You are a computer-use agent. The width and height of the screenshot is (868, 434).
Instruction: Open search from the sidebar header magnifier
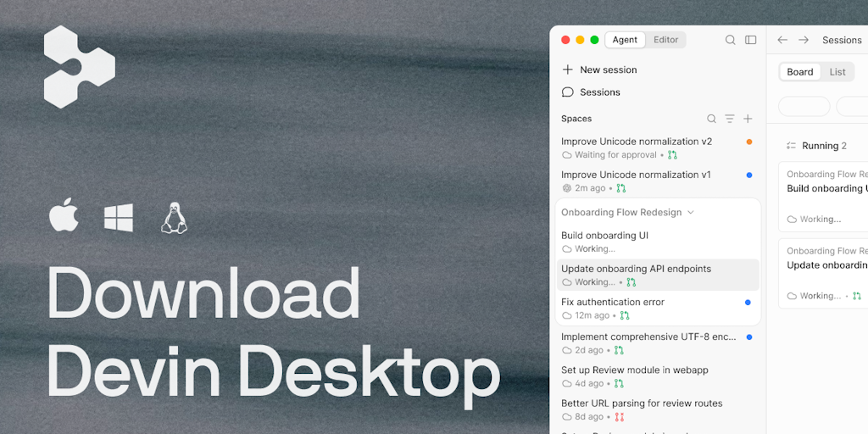pyautogui.click(x=730, y=40)
